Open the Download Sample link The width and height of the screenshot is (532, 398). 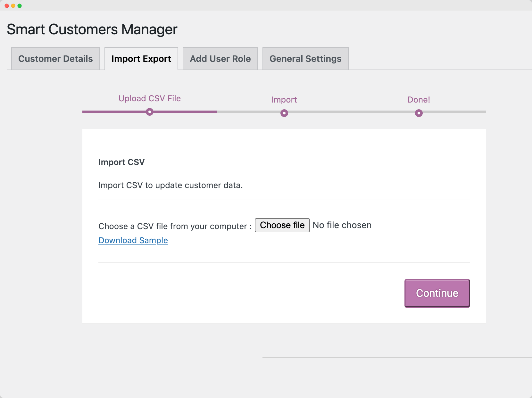(x=133, y=240)
